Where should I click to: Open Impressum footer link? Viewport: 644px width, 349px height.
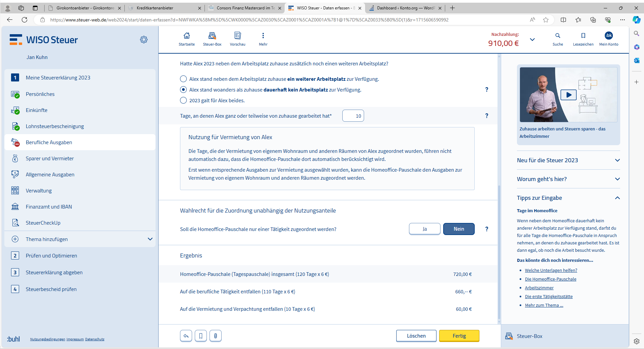(75, 339)
